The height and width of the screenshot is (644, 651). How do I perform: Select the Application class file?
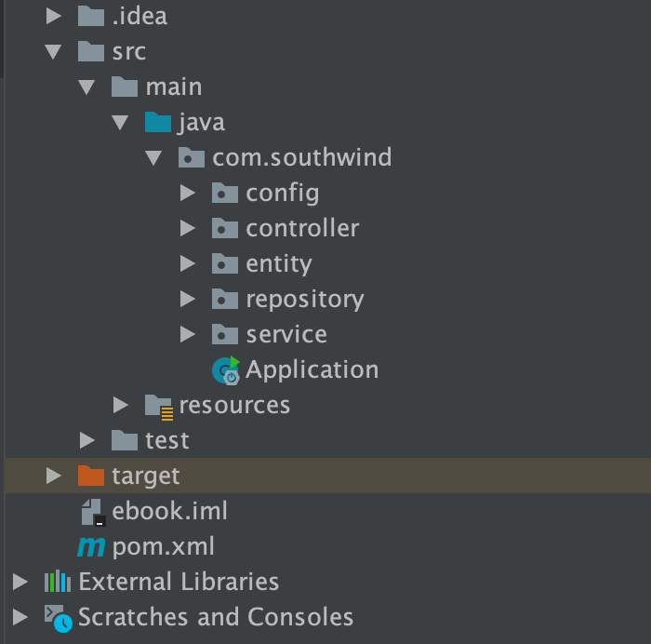pos(312,370)
